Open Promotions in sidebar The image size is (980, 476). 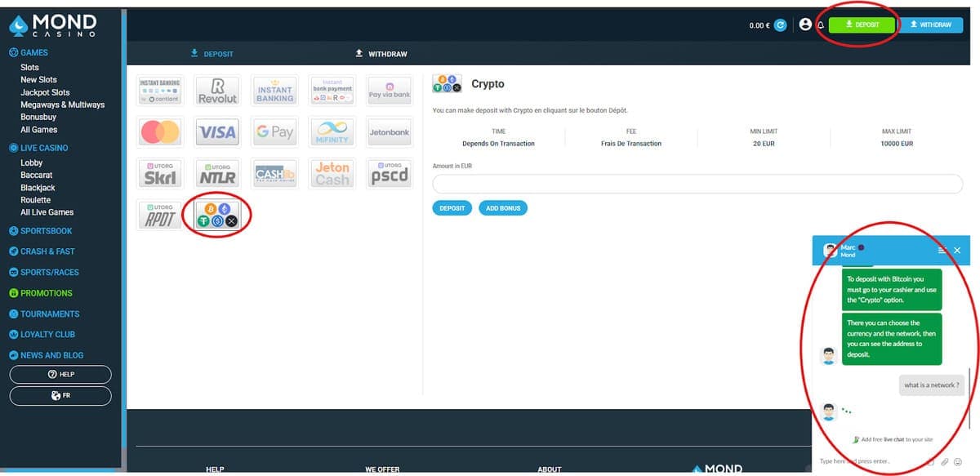pos(40,293)
